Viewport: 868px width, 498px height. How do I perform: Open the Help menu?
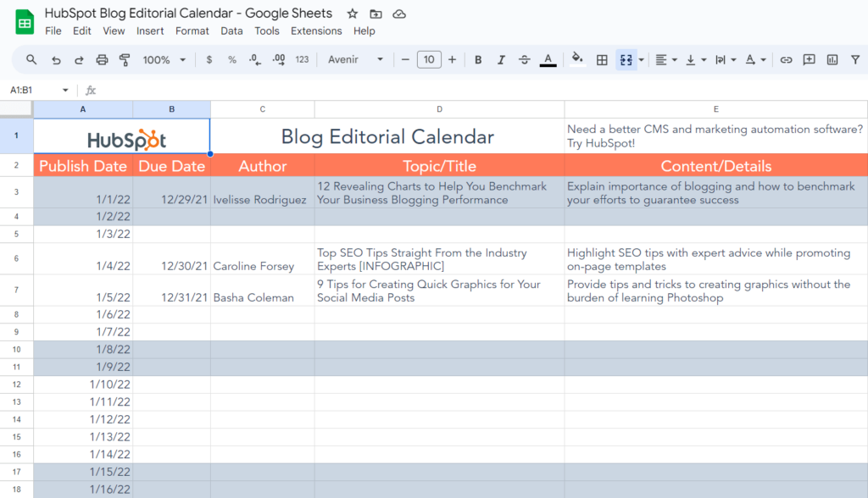click(x=364, y=31)
